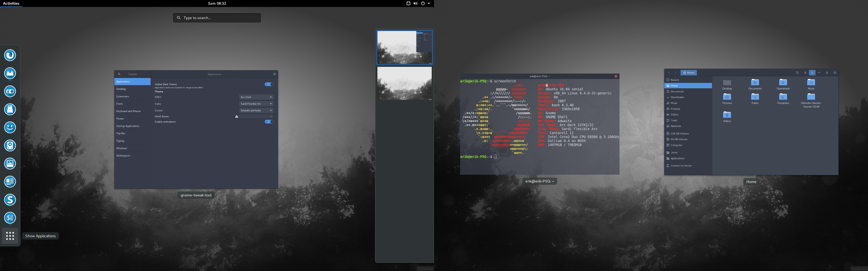Click the Home path button in Files toolbar
This screenshot has height=271, width=868.
click(688, 73)
